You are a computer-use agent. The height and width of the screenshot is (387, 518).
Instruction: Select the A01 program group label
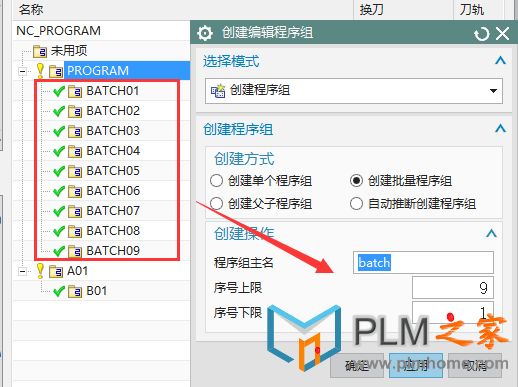click(x=77, y=271)
